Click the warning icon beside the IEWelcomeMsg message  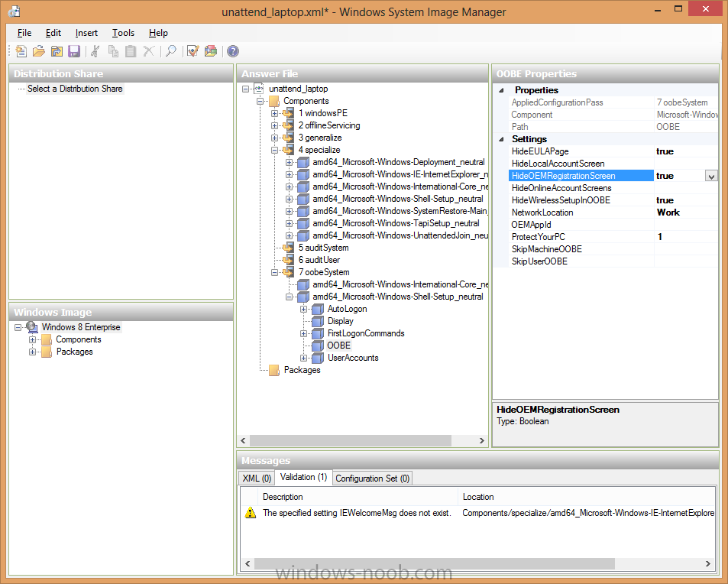pos(251,512)
